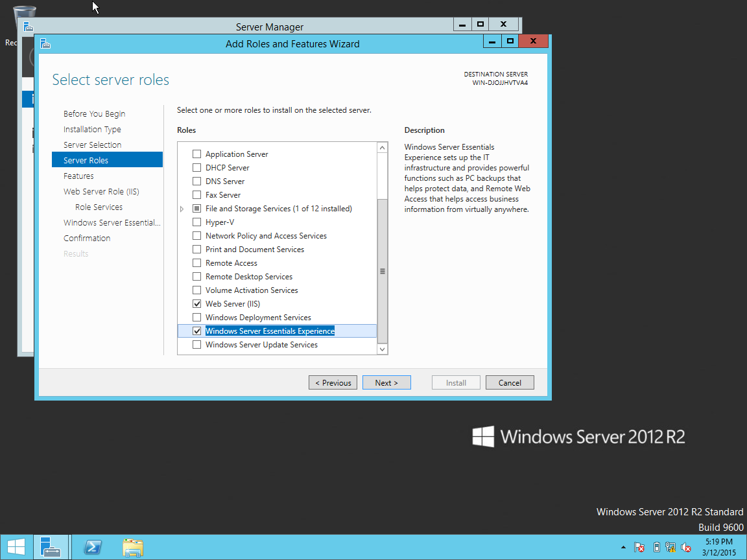Check the Application Server role
The height and width of the screenshot is (560, 747).
pyautogui.click(x=196, y=154)
